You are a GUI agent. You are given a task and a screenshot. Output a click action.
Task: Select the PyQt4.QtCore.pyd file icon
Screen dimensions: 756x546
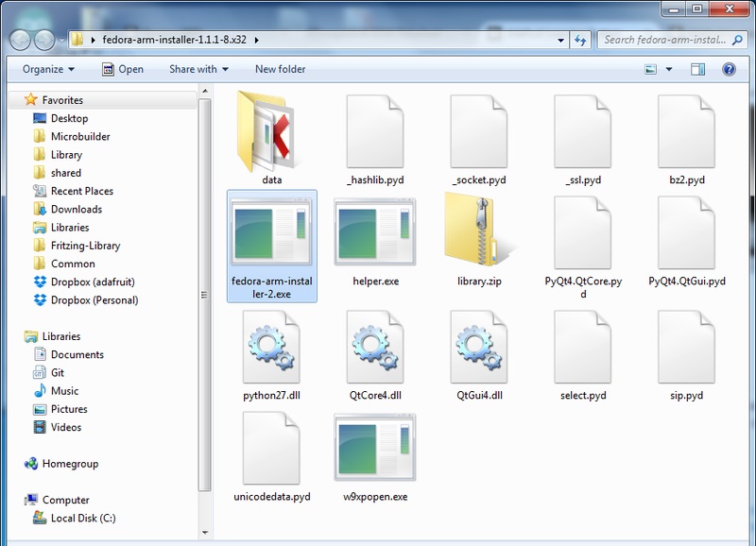[x=582, y=232]
